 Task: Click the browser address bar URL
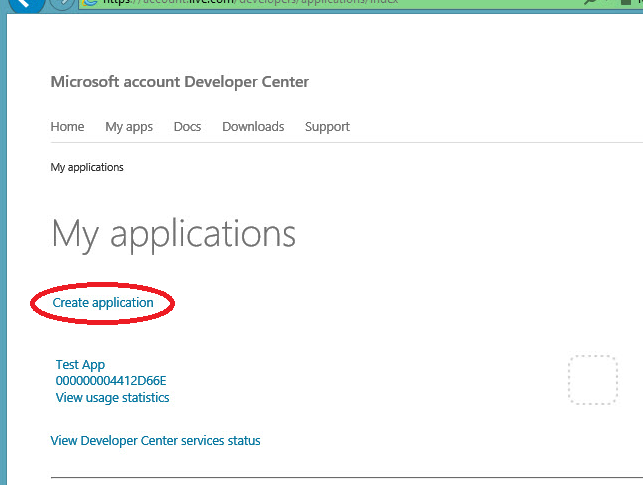point(250,2)
